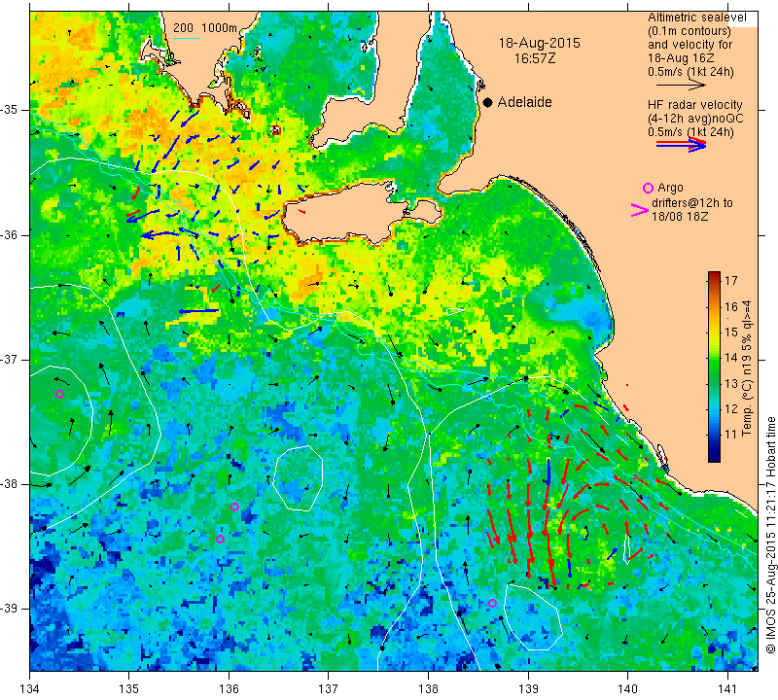778x700 pixels.
Task: Click the Argo float marker near 134.3E 37.3S
Action: pyautogui.click(x=60, y=395)
